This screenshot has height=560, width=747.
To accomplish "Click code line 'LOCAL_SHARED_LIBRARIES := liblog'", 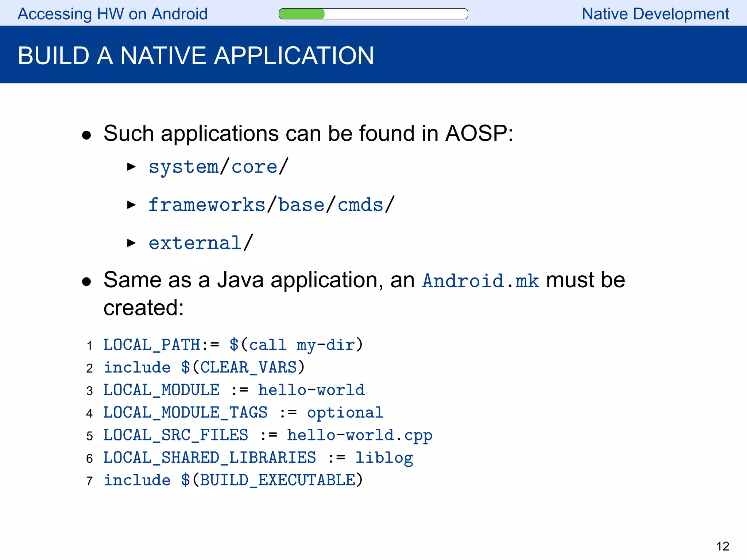I will pyautogui.click(x=258, y=458).
